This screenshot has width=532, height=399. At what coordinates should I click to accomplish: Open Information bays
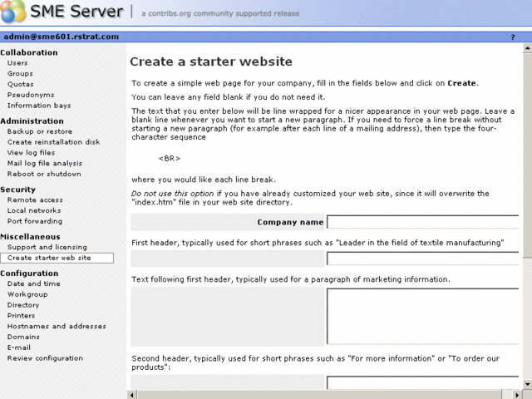[x=39, y=106]
